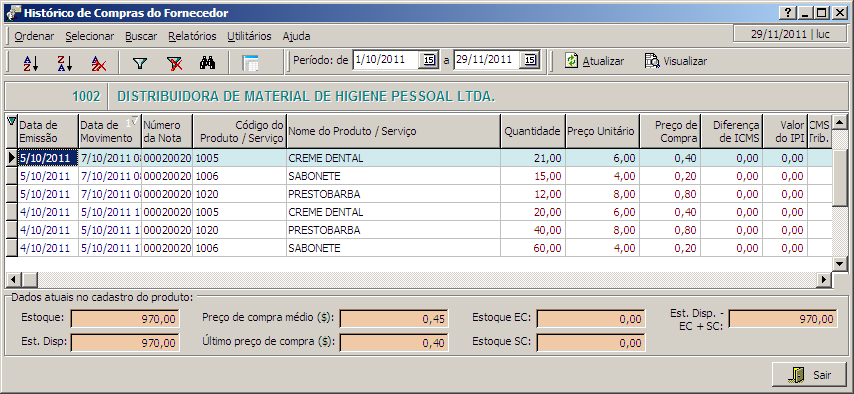Click the help question mark title button
Screen dimensions: 854x394
[788, 13]
